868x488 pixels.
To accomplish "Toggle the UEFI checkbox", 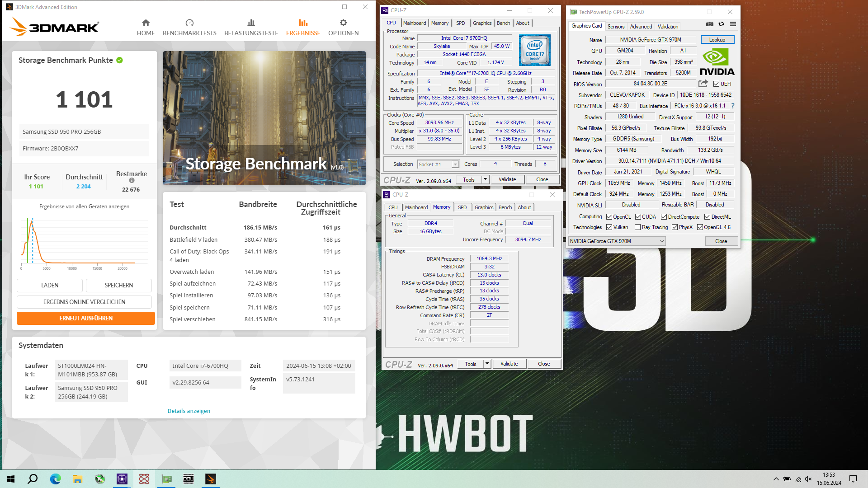I will point(716,84).
